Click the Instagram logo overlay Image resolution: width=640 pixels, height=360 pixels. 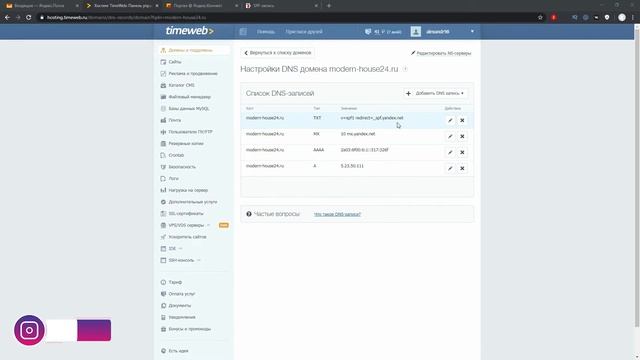pos(29,330)
